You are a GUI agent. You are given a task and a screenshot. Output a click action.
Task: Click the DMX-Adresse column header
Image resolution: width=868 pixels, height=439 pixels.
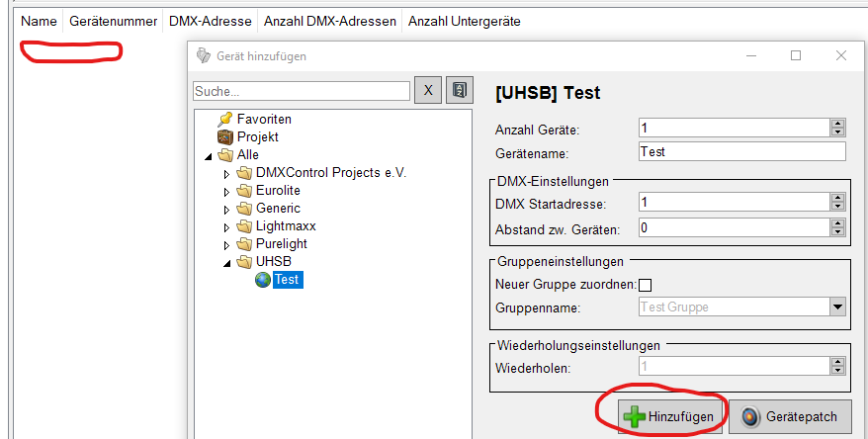tap(211, 21)
